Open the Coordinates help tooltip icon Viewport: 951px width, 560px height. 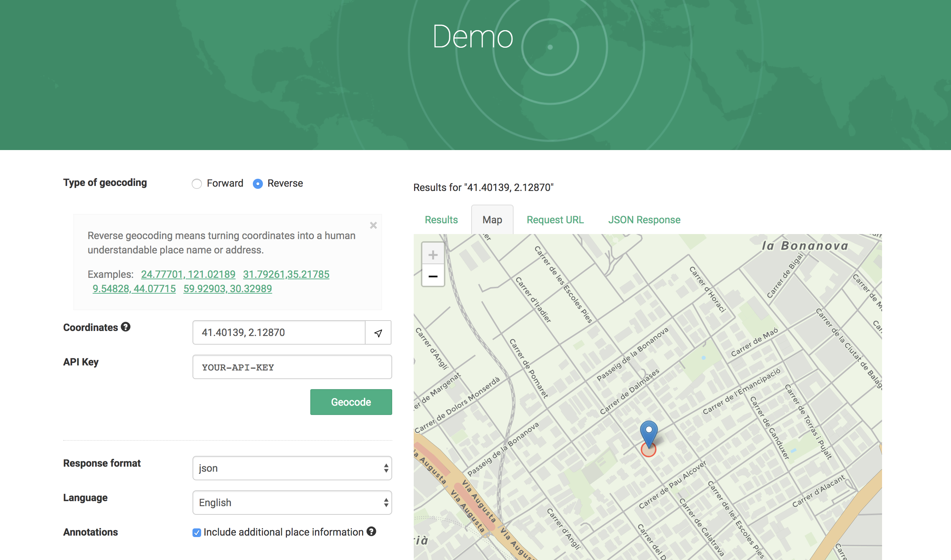pos(125,327)
